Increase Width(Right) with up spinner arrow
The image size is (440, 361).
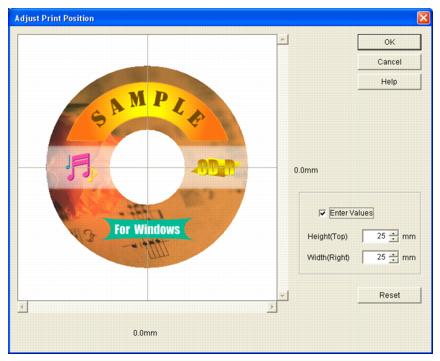click(394, 254)
